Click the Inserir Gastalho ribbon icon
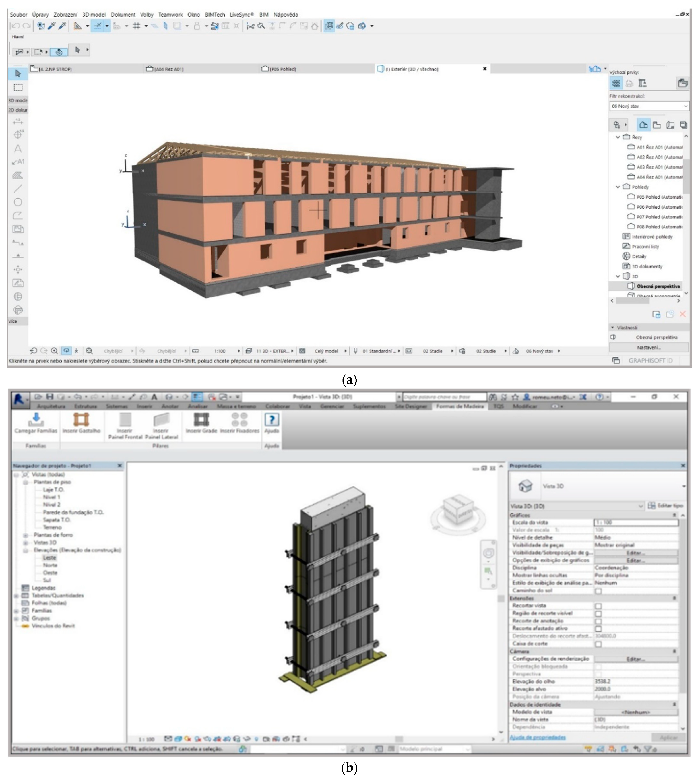The height and width of the screenshot is (775, 700). 81,420
